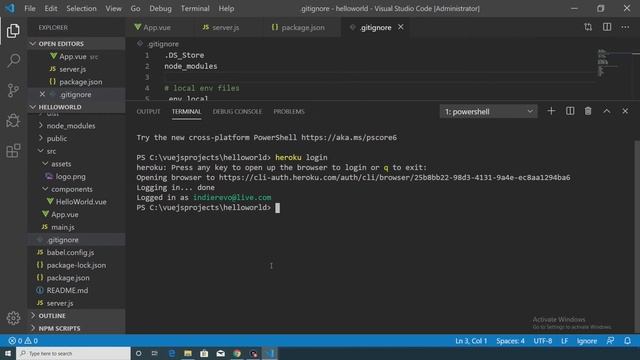Open Microsoft Store on taskbar
The image size is (640, 360).
pos(204,353)
